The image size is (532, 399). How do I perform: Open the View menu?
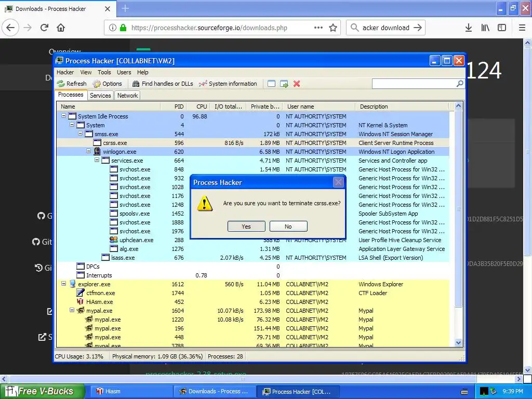coord(86,72)
